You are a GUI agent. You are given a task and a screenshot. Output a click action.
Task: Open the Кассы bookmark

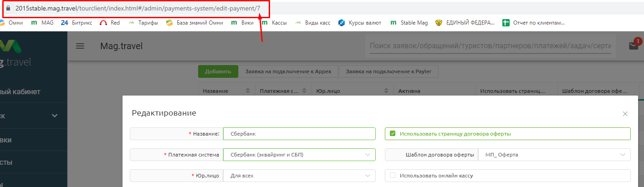tap(274, 22)
